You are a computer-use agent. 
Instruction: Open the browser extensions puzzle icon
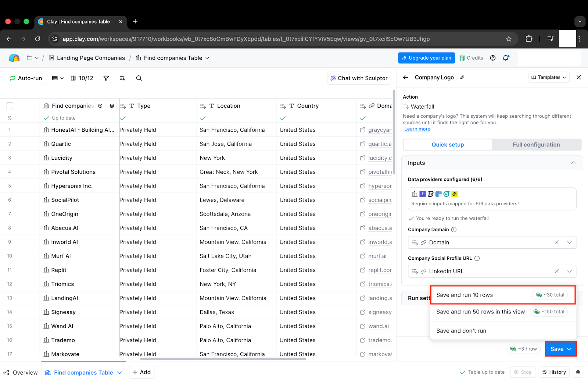(x=529, y=39)
